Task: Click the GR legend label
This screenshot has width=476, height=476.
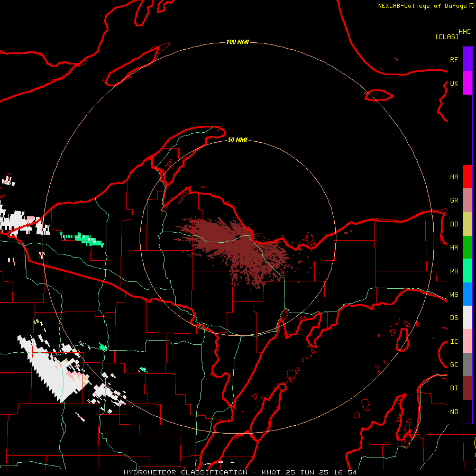Action: point(454,200)
